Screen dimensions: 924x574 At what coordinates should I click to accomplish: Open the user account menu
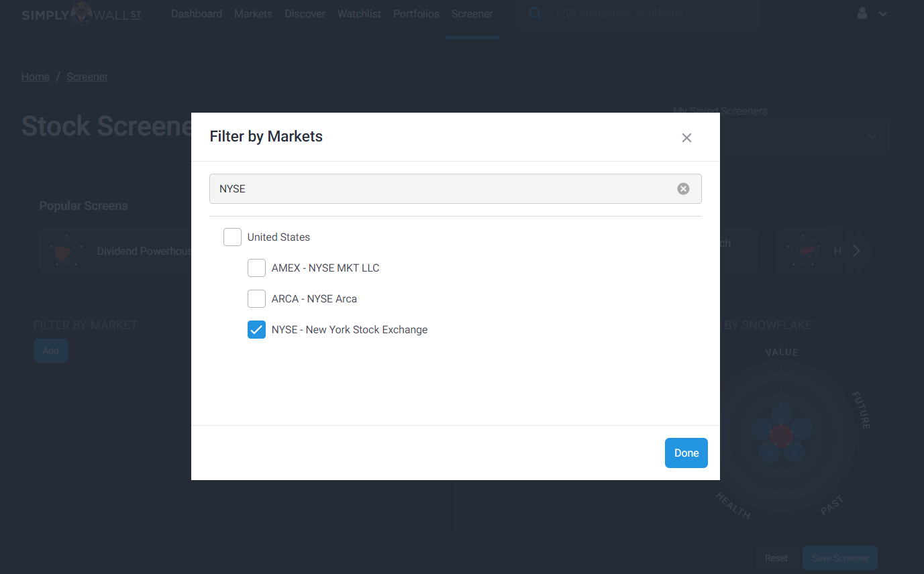coord(872,13)
